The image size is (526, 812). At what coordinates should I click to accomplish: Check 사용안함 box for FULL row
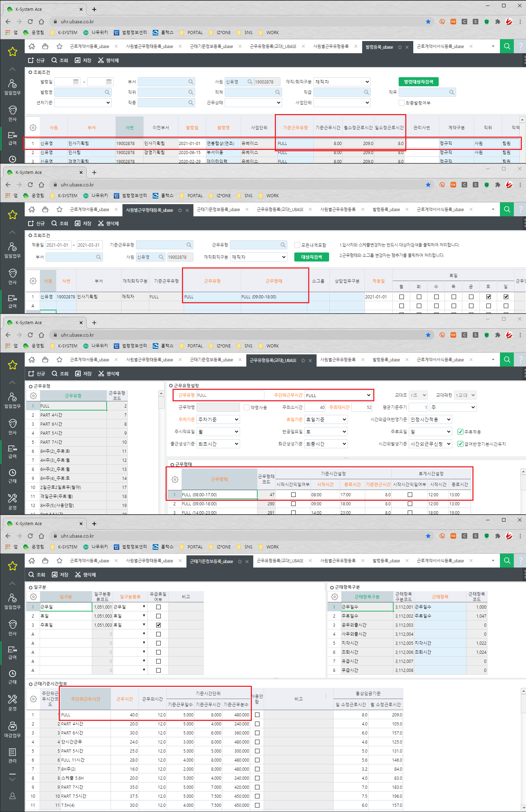257,715
